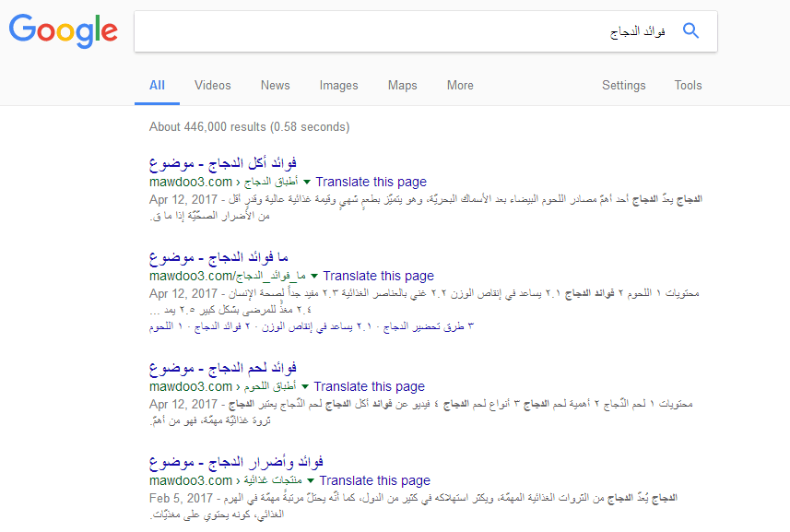Image resolution: width=790 pixels, height=532 pixels.
Task: Click the results count text About 446,000 results
Action: click(x=250, y=126)
